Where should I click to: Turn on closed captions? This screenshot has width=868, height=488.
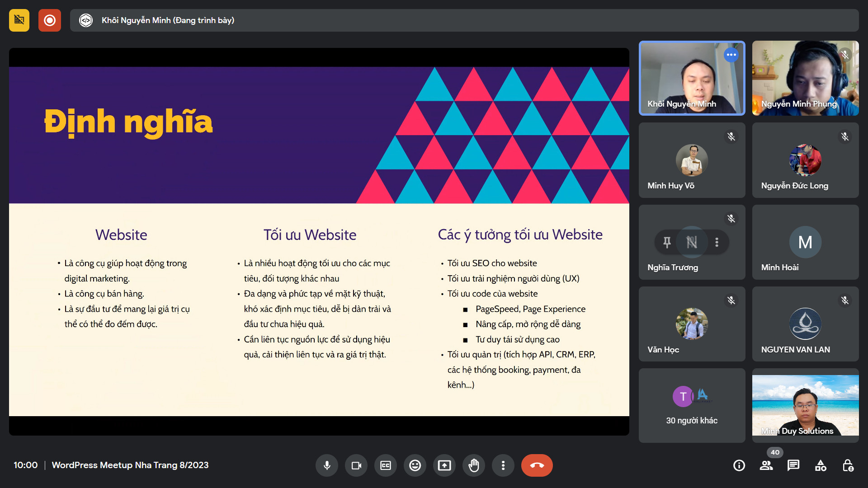(x=386, y=465)
